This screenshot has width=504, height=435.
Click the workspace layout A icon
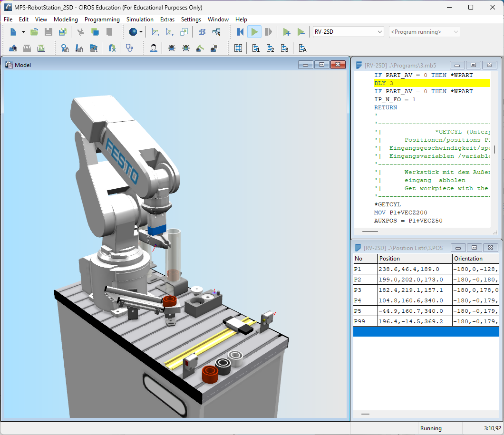pos(302,48)
